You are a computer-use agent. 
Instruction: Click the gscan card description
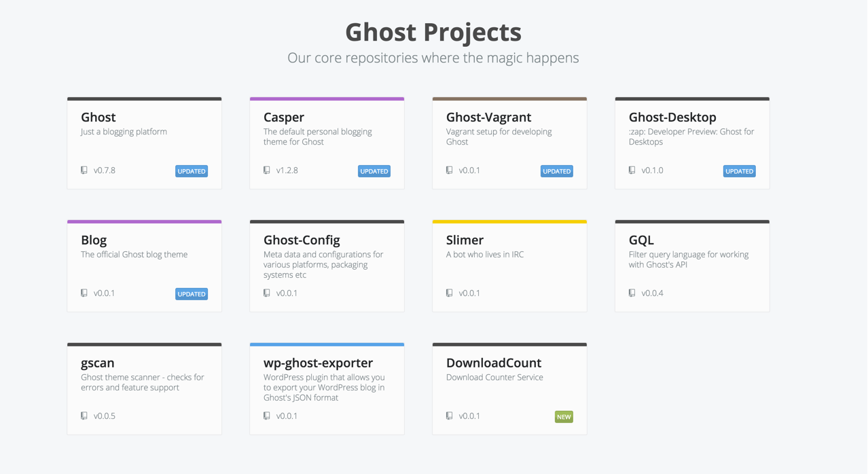click(142, 382)
